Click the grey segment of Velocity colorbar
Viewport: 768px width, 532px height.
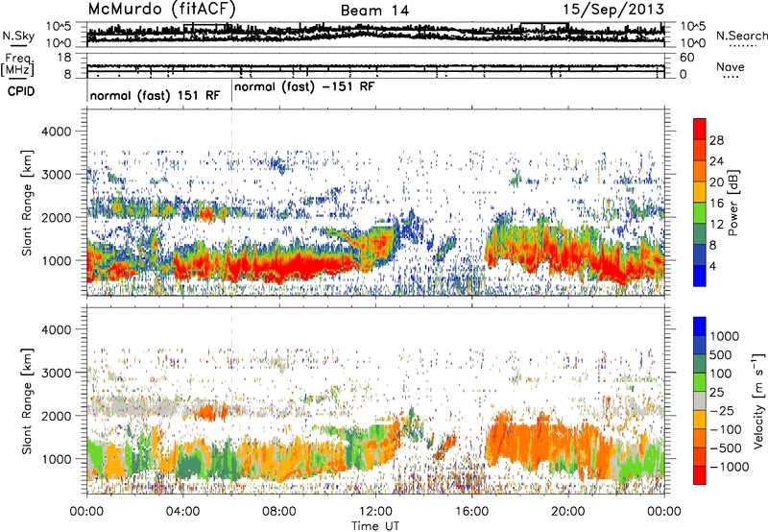click(x=700, y=401)
